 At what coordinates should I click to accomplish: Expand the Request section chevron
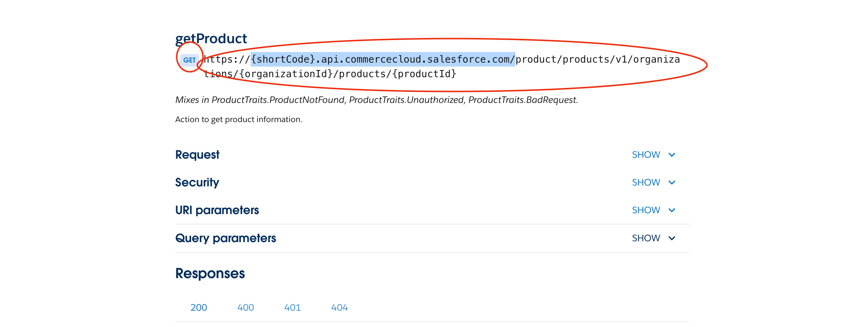[672, 155]
